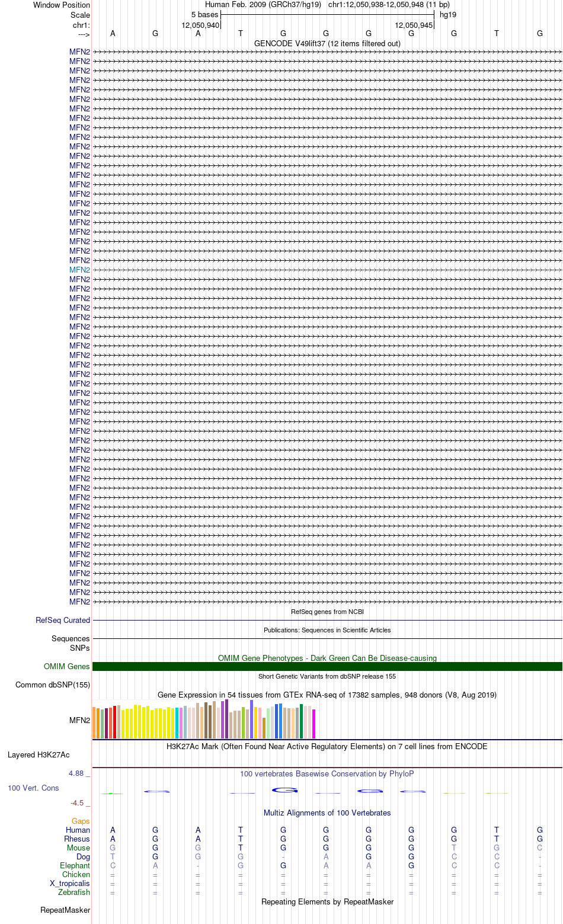The image size is (563, 924).
Task: Click the dark green OMIM gene bar
Action: point(327,666)
